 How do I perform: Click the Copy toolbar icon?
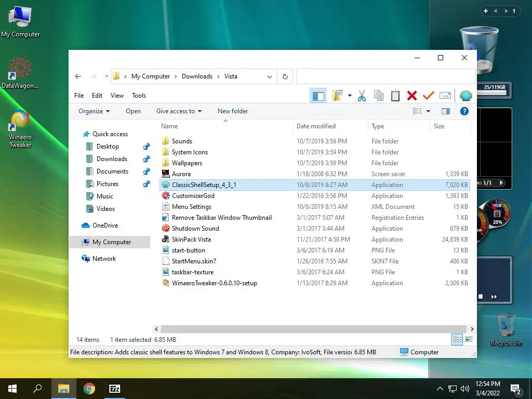click(x=378, y=96)
